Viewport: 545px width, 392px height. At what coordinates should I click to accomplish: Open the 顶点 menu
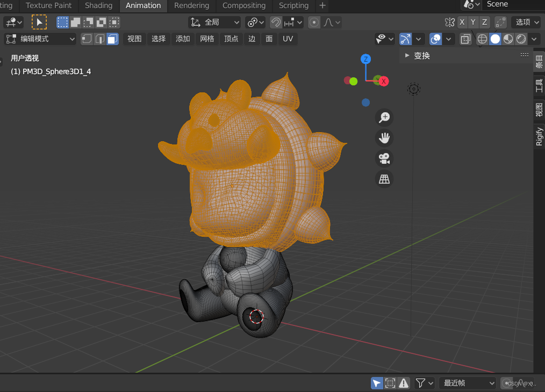(x=231, y=39)
